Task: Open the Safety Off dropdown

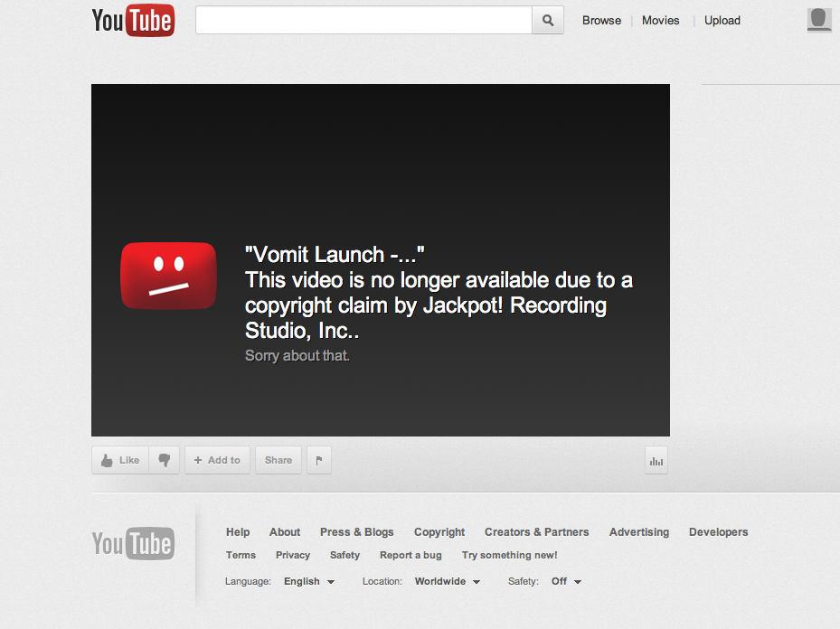Action: pos(565,581)
